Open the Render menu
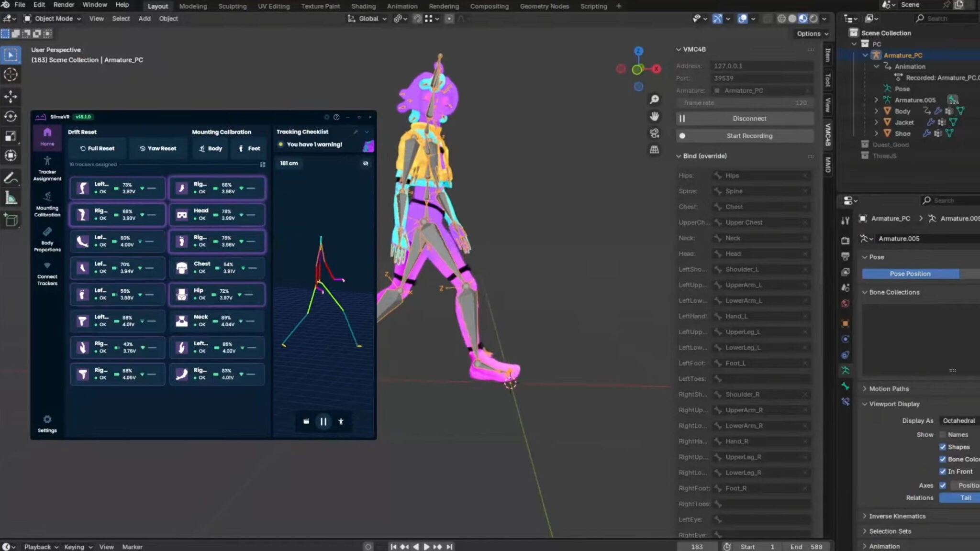 64,5
